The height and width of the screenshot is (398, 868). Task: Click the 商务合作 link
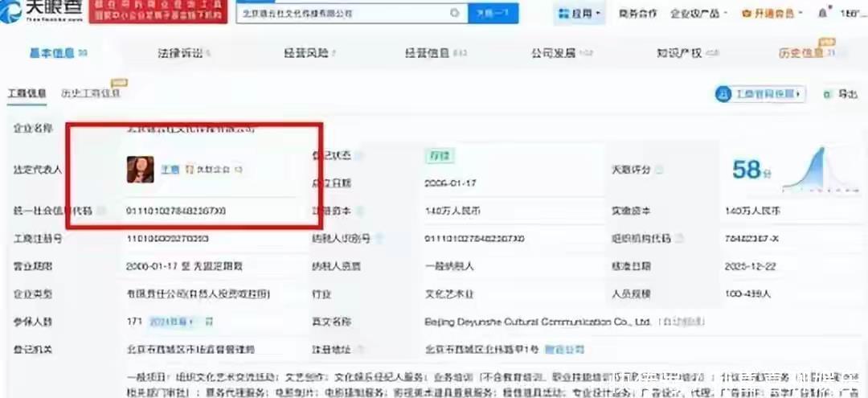coord(638,14)
